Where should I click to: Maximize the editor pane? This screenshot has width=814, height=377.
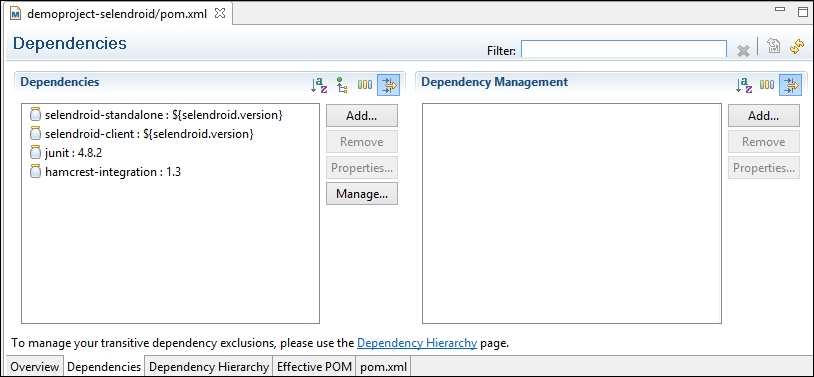(x=803, y=11)
